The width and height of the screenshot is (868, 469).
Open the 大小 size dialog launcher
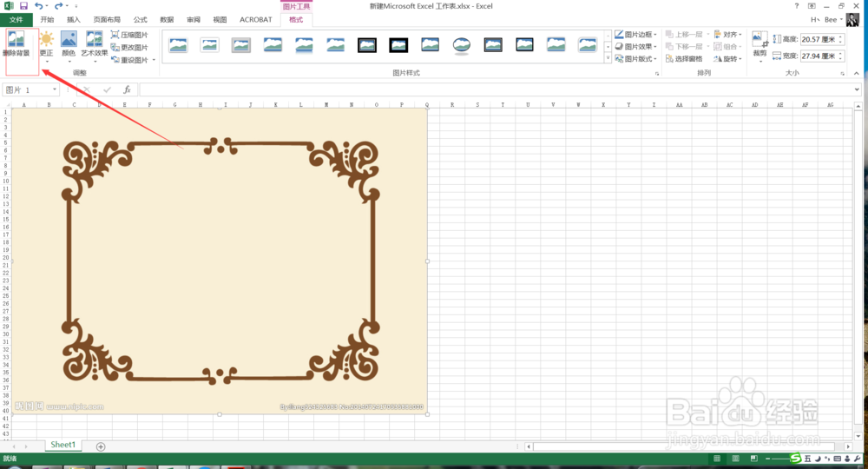(842, 73)
